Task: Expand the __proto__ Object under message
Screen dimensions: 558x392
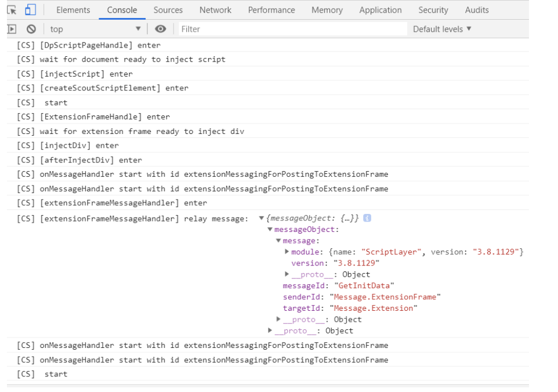Action: 286,274
